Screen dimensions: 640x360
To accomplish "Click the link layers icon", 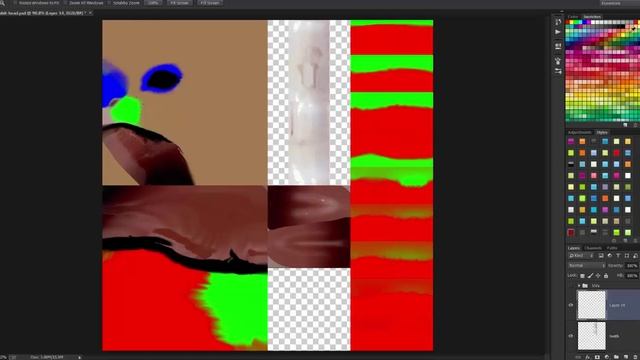I will (x=578, y=357).
